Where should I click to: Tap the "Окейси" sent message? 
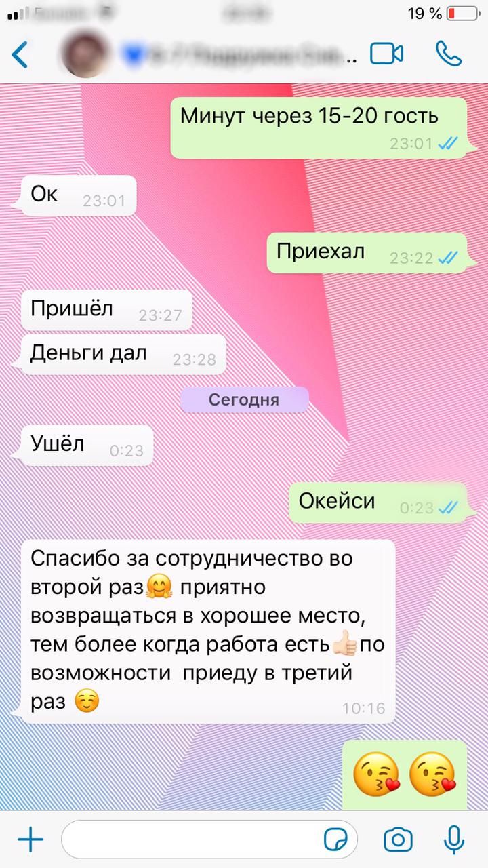tap(379, 502)
